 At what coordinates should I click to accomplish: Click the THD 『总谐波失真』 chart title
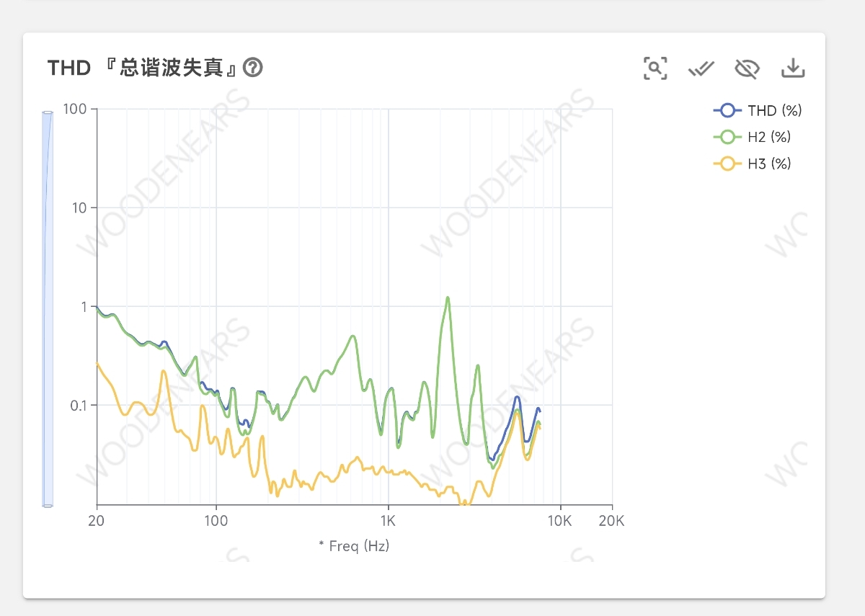[x=143, y=68]
